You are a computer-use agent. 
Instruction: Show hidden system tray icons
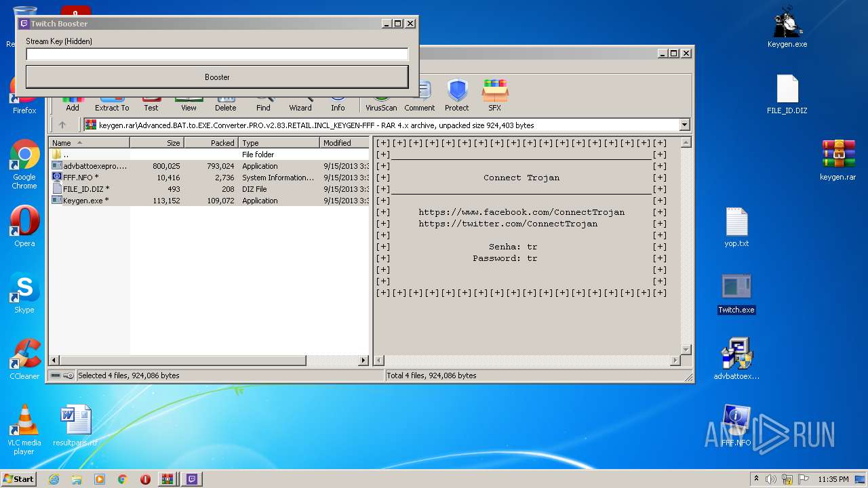pos(756,479)
